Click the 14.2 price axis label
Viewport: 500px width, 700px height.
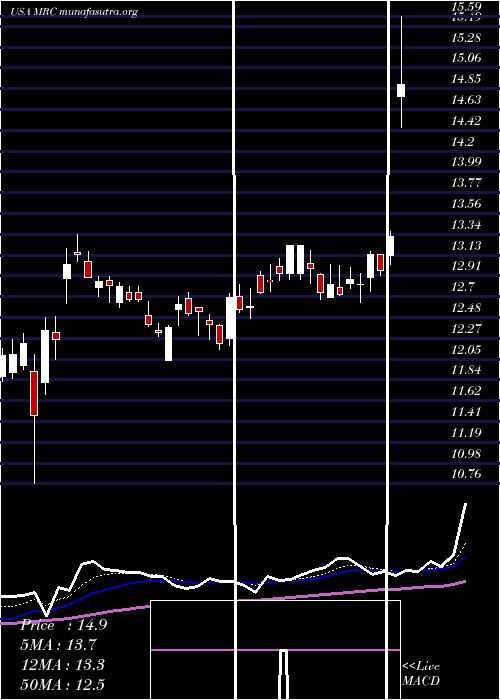pos(462,142)
